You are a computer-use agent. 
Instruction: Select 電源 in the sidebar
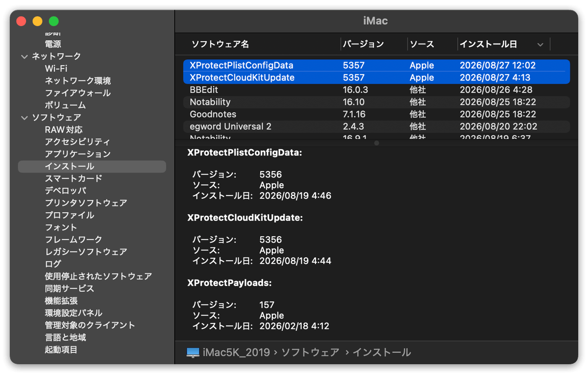pos(53,44)
